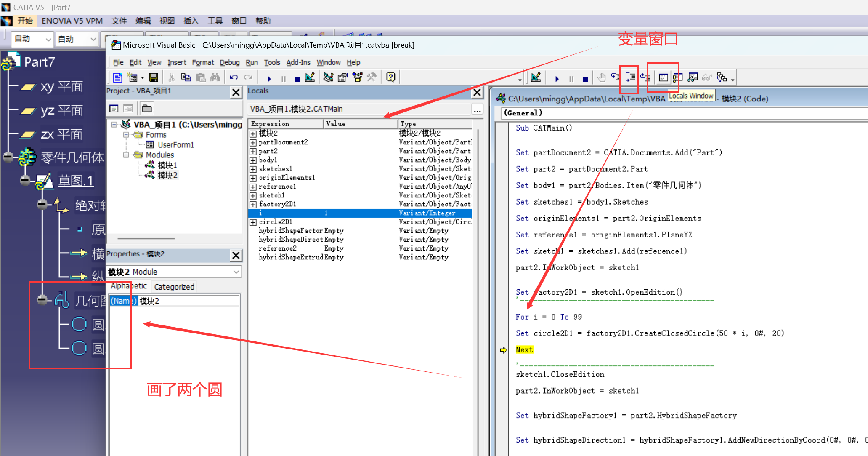Select the variable i row in Locals
This screenshot has height=456, width=868.
coord(361,213)
